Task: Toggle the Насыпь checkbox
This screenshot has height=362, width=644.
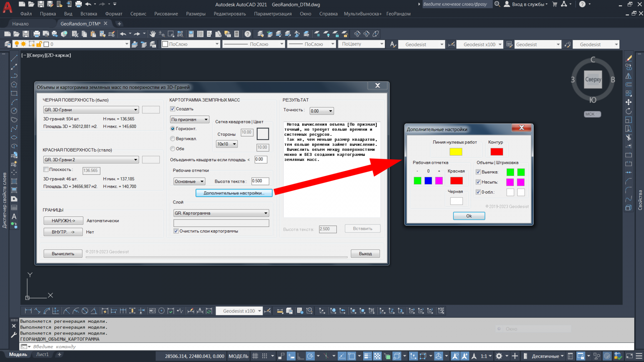Action: click(478, 182)
